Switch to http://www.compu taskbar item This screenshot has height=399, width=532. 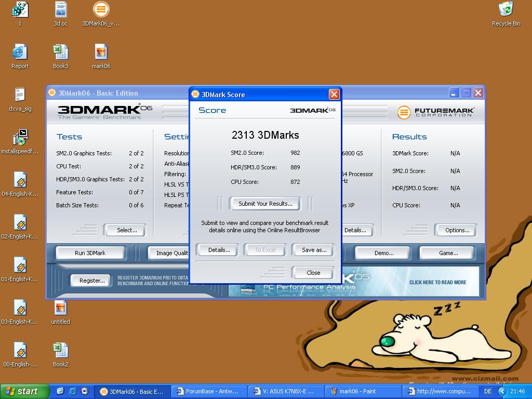[440, 391]
